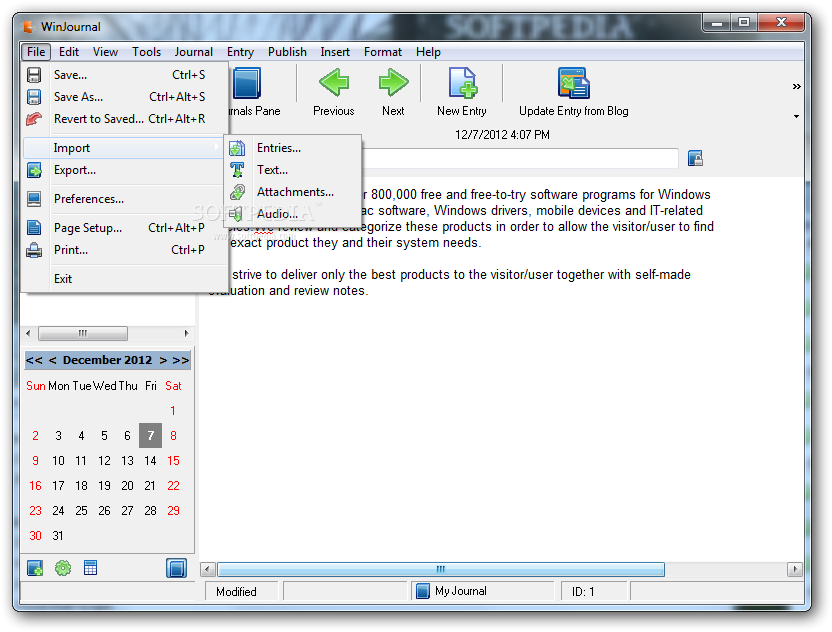Select December 15 in the calendar
The height and width of the screenshot is (632, 832).
pos(173,461)
